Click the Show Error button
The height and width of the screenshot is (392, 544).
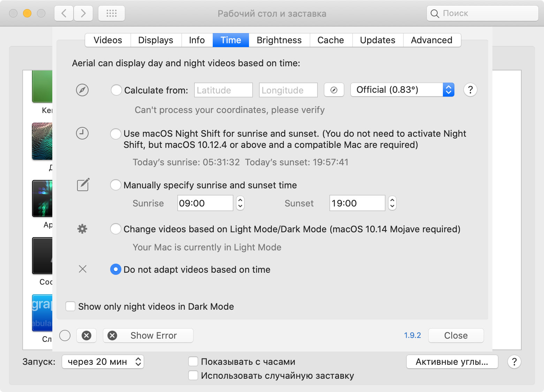coord(148,336)
